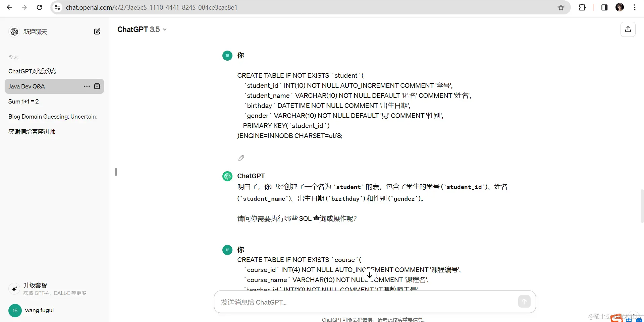Open the Chrome profile avatar

(x=620, y=7)
